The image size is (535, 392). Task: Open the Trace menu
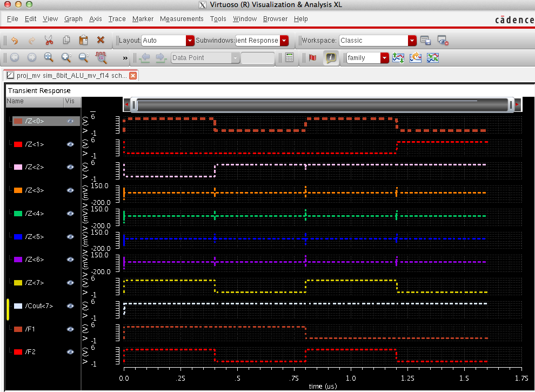117,19
